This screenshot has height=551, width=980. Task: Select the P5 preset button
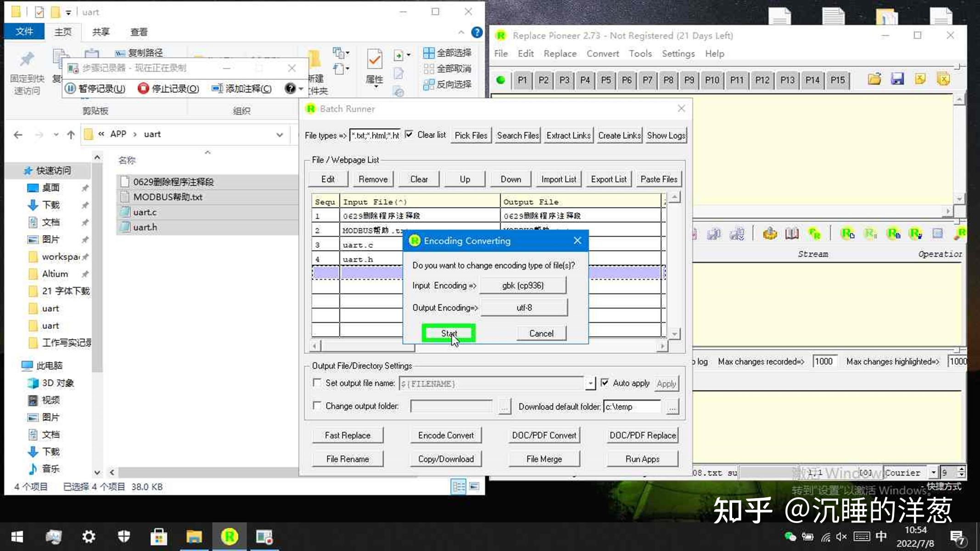[x=606, y=80]
